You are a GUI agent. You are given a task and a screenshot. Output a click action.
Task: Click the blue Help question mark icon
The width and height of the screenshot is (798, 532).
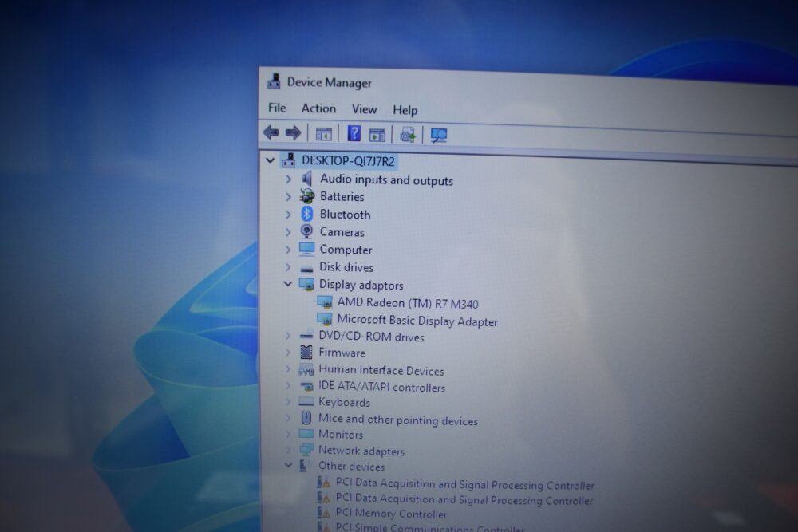tap(354, 134)
